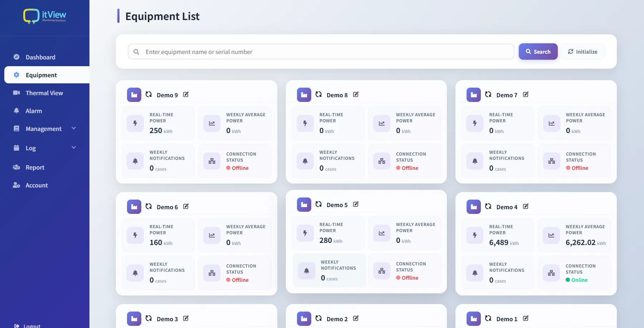
Task: Click the edit pencil beside Demo 1
Action: tap(526, 318)
